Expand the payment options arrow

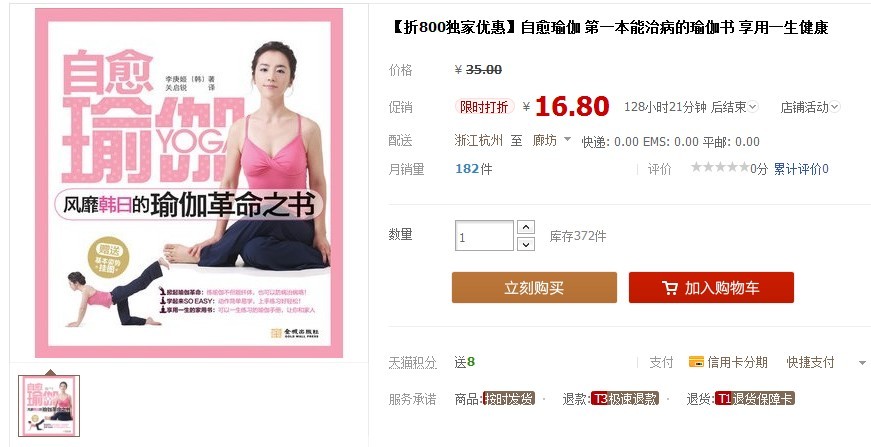point(862,363)
